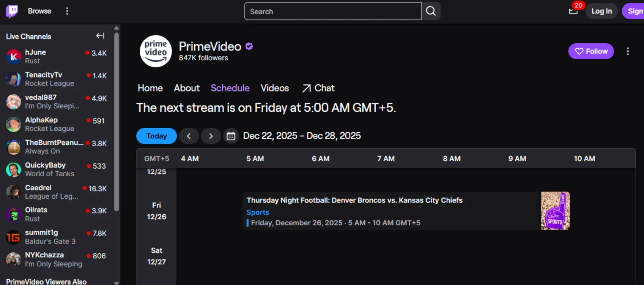Click Caedrel's 16.3K viewer count
Screen dimensions: 644x285
[98, 188]
